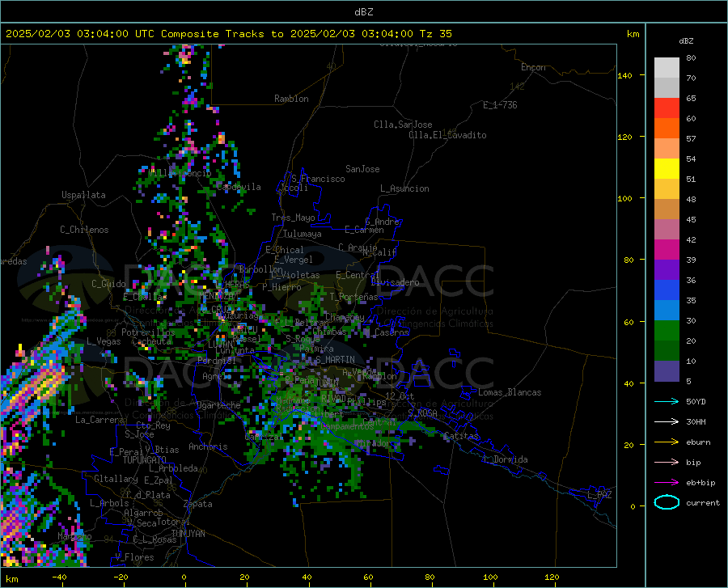This screenshot has height=588, width=728.
Task: Click the 'Tz 35' text in header
Action: (435, 34)
